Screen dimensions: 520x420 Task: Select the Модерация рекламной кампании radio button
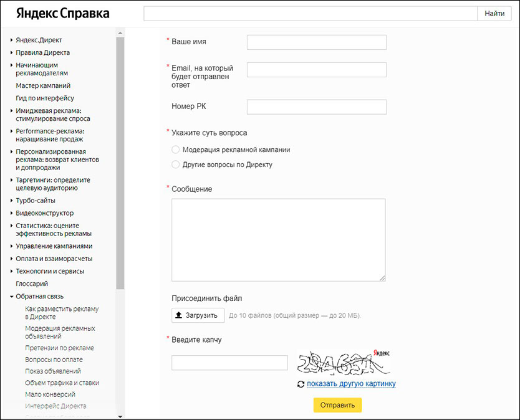(175, 150)
